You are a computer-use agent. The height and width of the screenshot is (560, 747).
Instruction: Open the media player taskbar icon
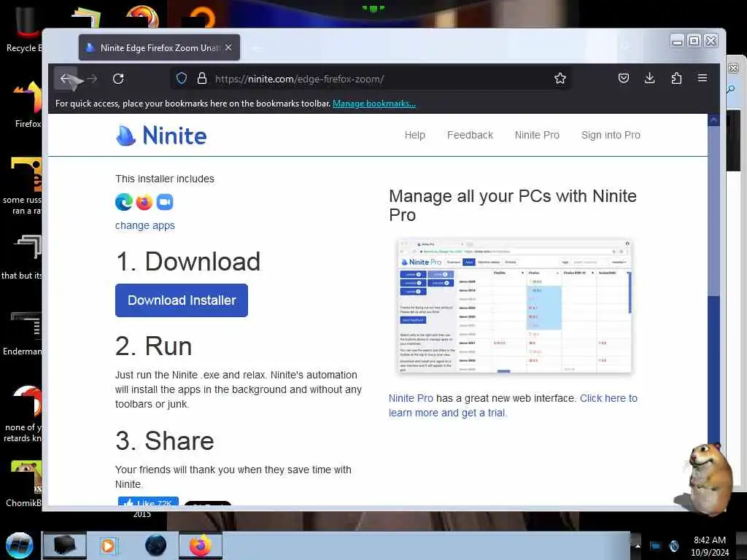tap(108, 545)
